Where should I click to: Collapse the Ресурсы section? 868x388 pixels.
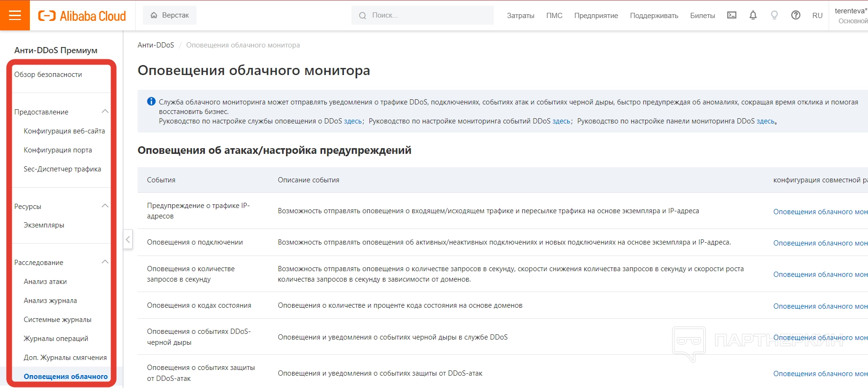(x=105, y=206)
